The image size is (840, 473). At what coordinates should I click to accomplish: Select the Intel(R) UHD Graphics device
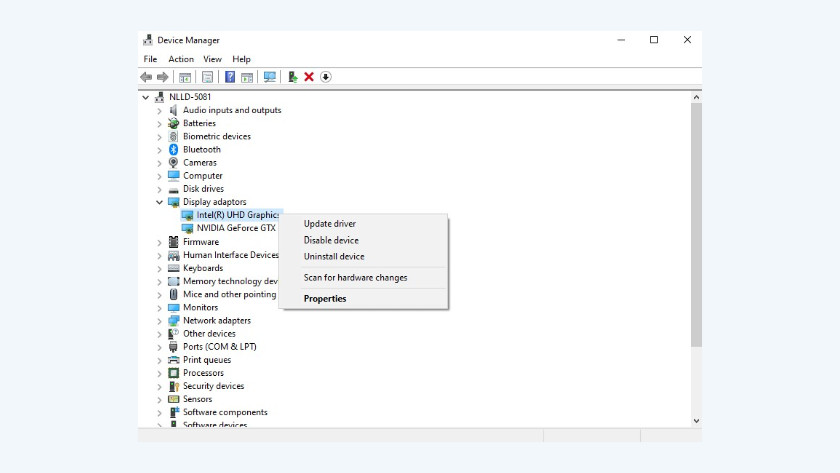pyautogui.click(x=237, y=215)
